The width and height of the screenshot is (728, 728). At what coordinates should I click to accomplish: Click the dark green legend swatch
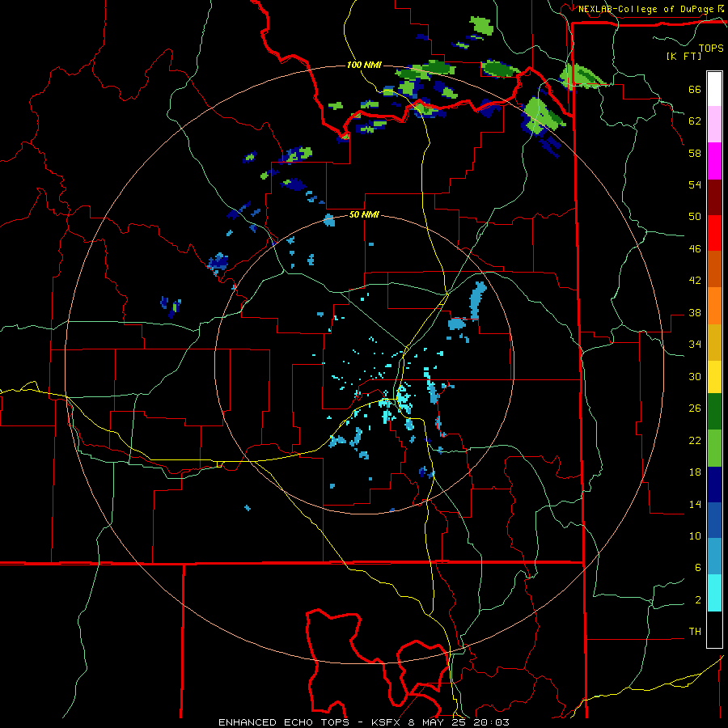click(714, 412)
